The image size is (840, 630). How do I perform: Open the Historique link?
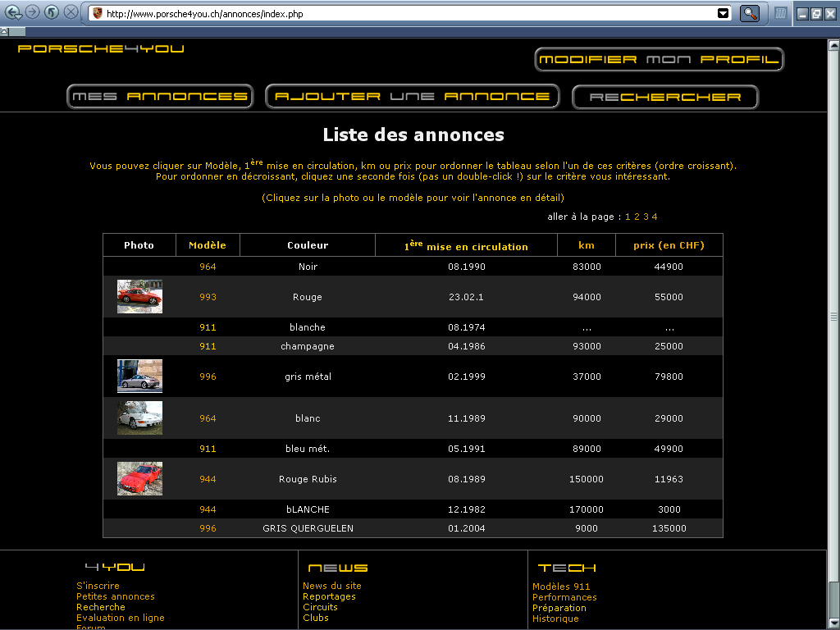point(555,619)
